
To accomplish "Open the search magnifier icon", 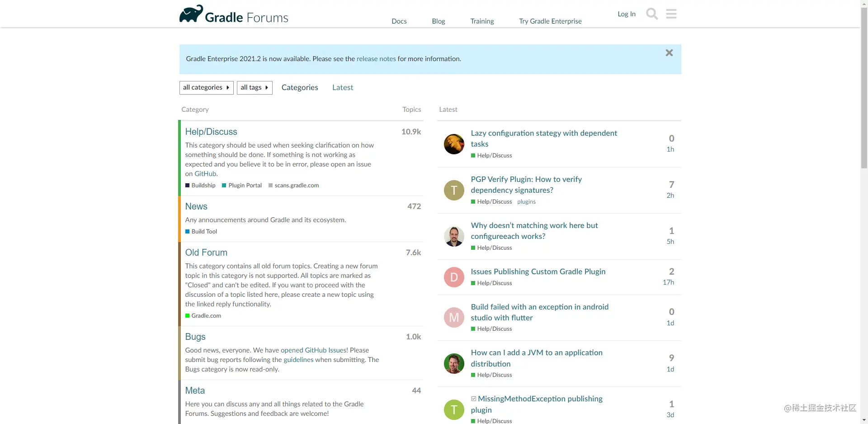I will [652, 14].
